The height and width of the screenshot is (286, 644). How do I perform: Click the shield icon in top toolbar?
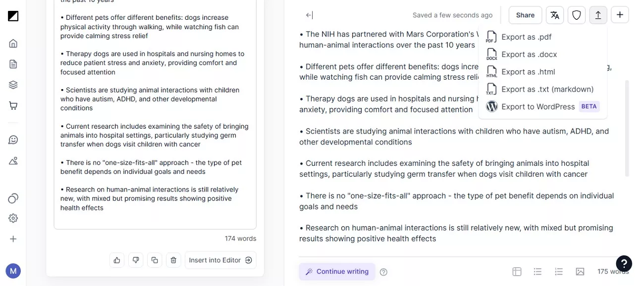(577, 15)
